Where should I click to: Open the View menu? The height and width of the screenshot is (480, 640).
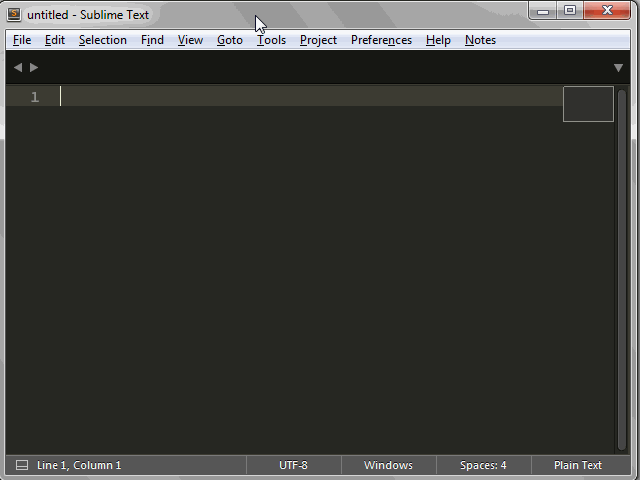[190, 40]
